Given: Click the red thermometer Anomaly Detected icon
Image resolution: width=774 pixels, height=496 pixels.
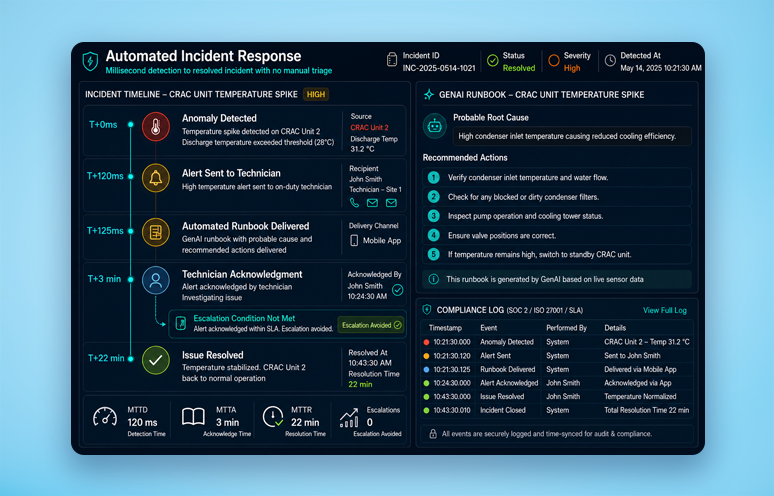Looking at the screenshot, I should [156, 127].
